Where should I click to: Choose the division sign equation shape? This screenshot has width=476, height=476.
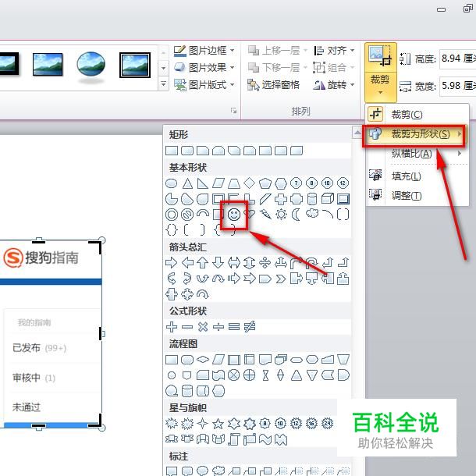click(x=218, y=327)
